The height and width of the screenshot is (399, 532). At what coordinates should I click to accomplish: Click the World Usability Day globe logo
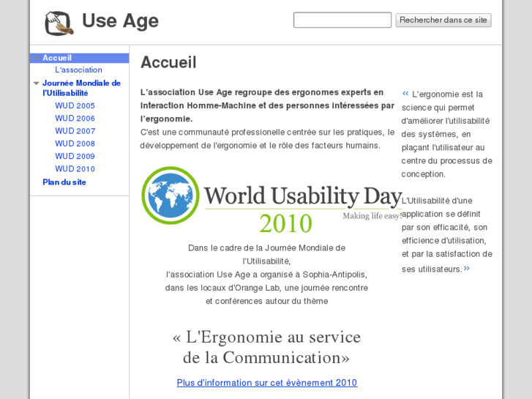(x=171, y=195)
